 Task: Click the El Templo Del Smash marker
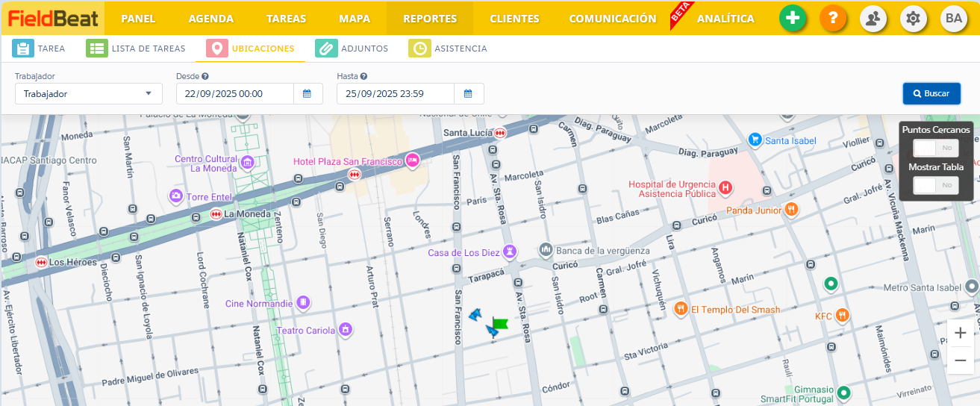pyautogui.click(x=680, y=309)
